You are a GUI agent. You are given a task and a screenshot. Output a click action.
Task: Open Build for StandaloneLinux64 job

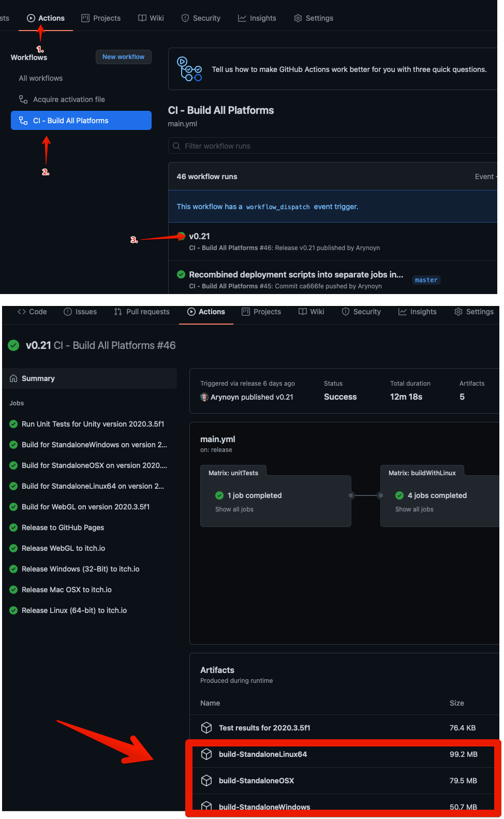click(x=93, y=486)
